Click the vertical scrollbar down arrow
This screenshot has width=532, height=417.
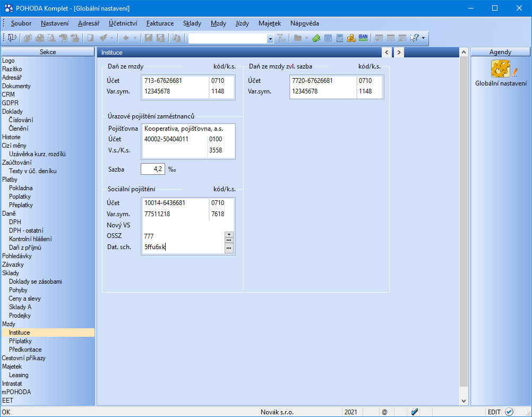click(464, 401)
